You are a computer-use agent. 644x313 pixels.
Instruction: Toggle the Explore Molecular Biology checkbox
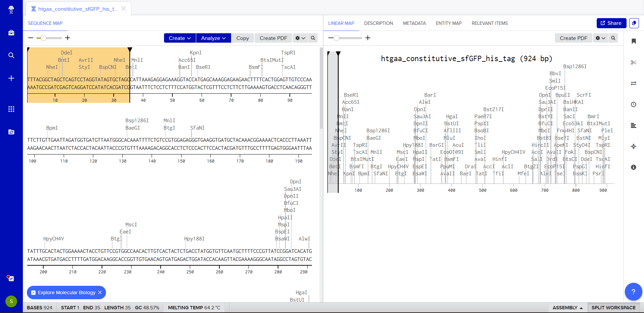point(34,293)
